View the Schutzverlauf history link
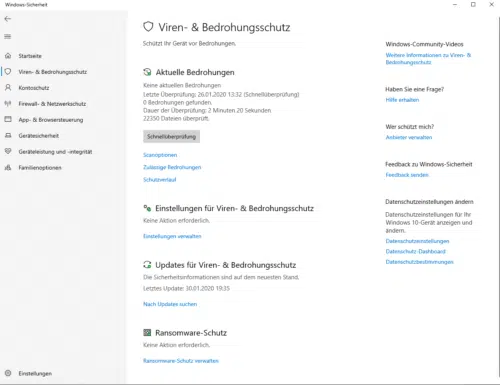The height and width of the screenshot is (385, 500). click(160, 180)
